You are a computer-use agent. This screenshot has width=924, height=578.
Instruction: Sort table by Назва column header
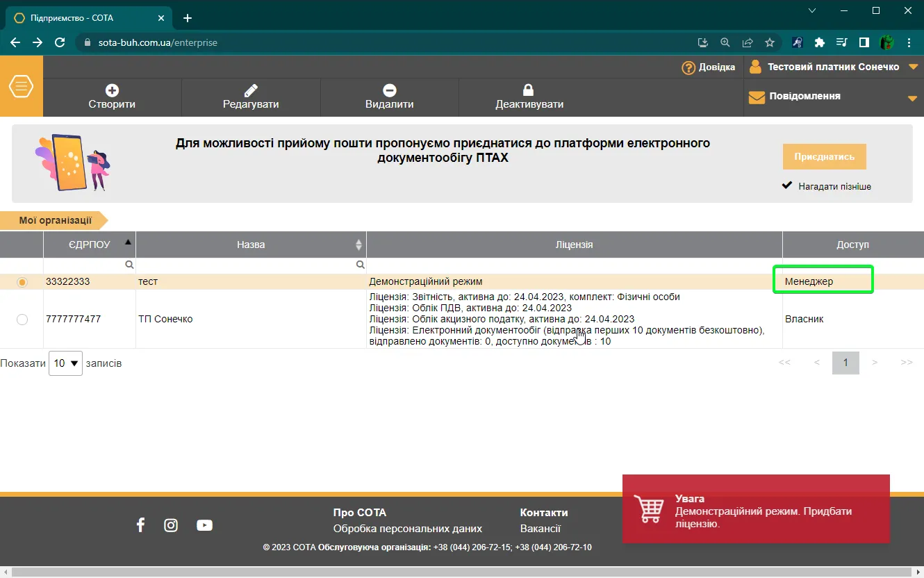coord(251,245)
